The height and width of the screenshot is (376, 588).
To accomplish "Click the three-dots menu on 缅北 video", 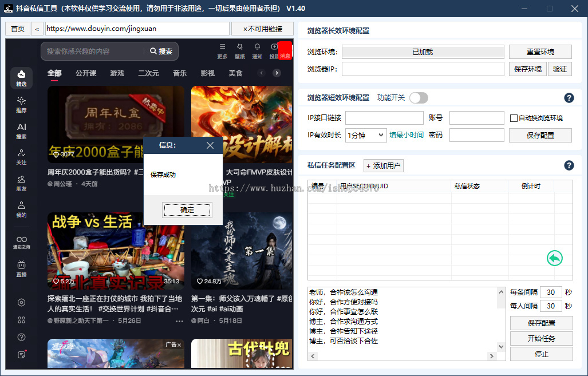I will point(179,321).
